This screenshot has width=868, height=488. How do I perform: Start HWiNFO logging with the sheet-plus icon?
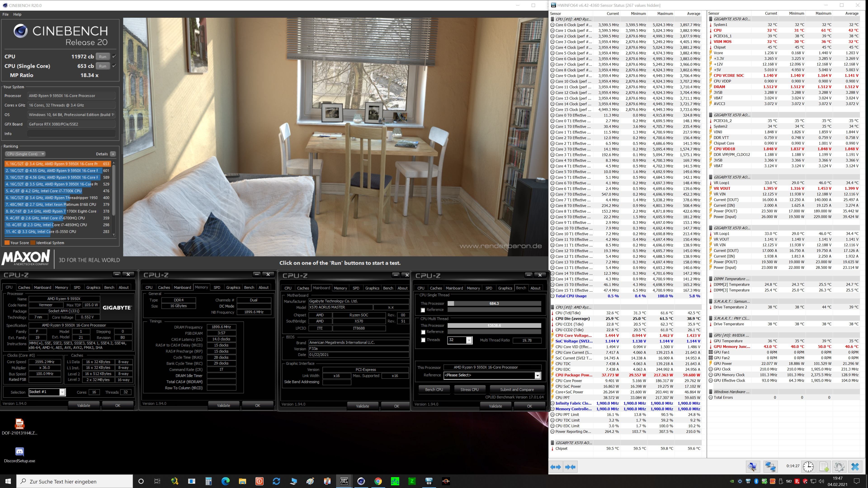(824, 467)
